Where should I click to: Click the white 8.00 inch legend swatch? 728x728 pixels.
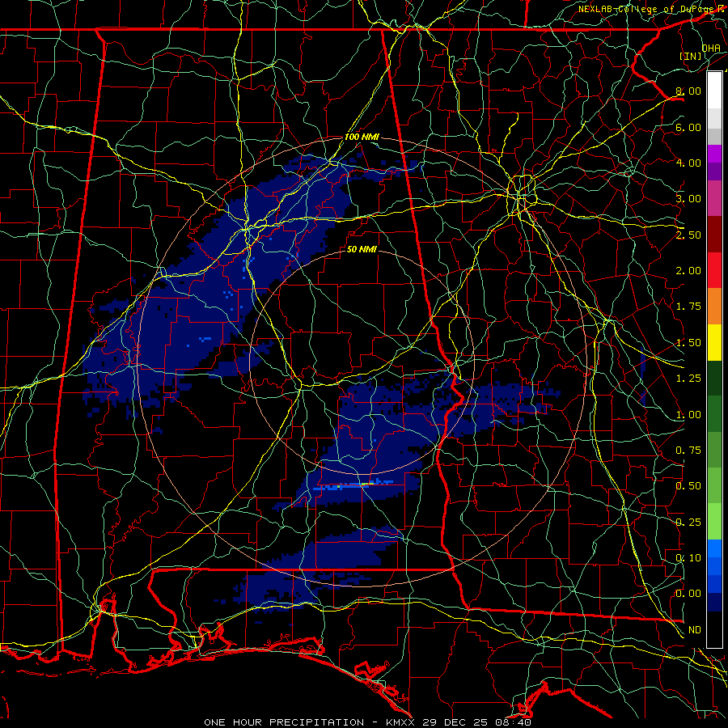pos(714,91)
